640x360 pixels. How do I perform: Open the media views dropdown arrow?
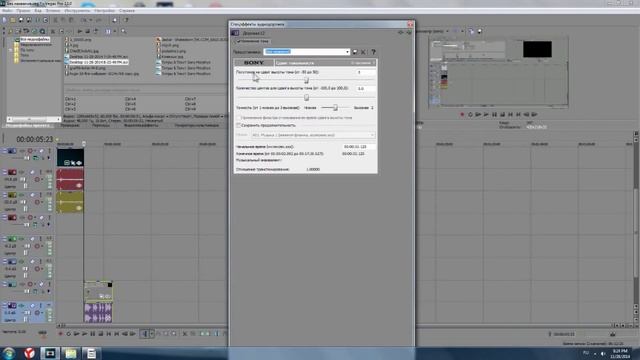[115, 31]
